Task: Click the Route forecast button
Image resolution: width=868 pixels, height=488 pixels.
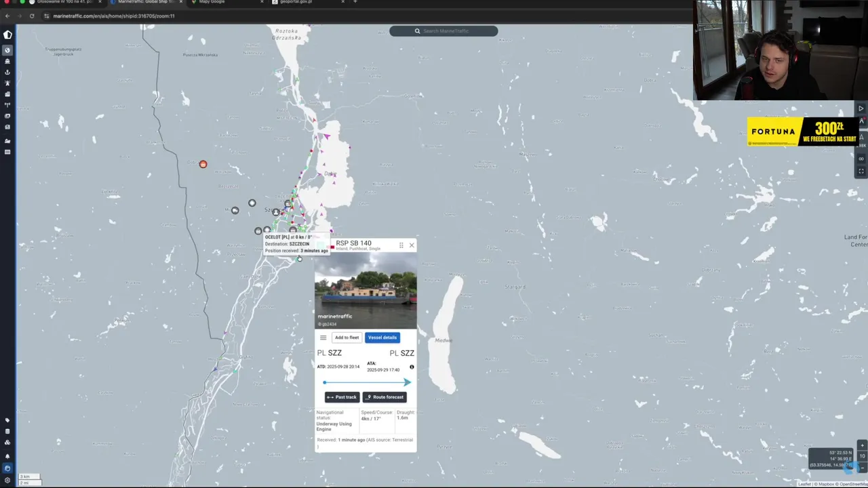Action: (x=384, y=397)
